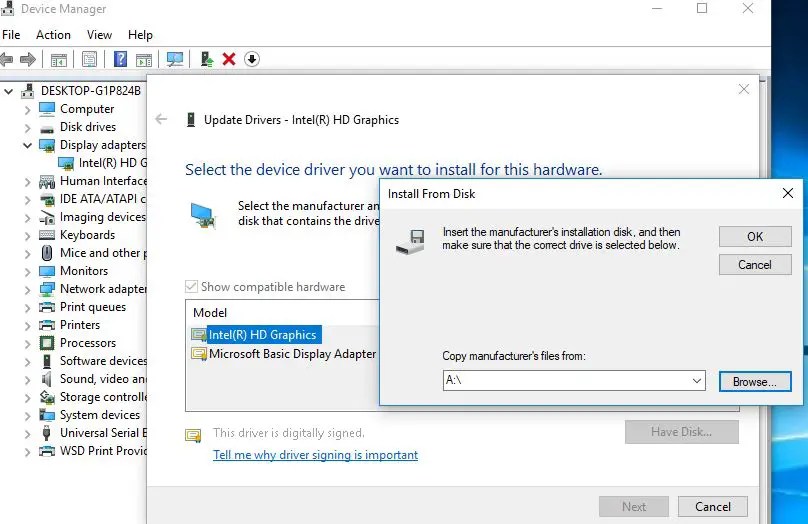
Task: Select the Universal Serial Bus icon
Action: pos(47,433)
